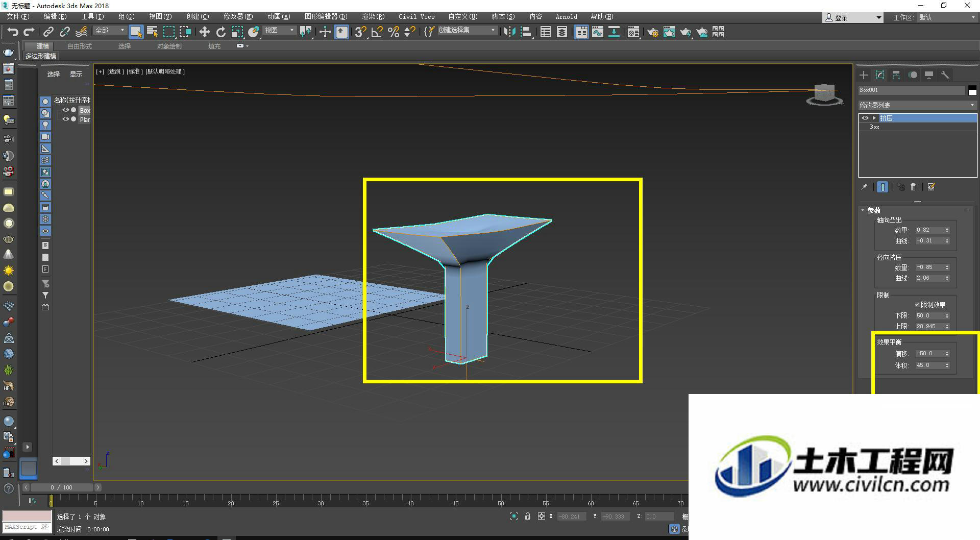Viewport: 980px width, 540px height.
Task: Activate Select and Place tool
Action: pyautogui.click(x=253, y=32)
